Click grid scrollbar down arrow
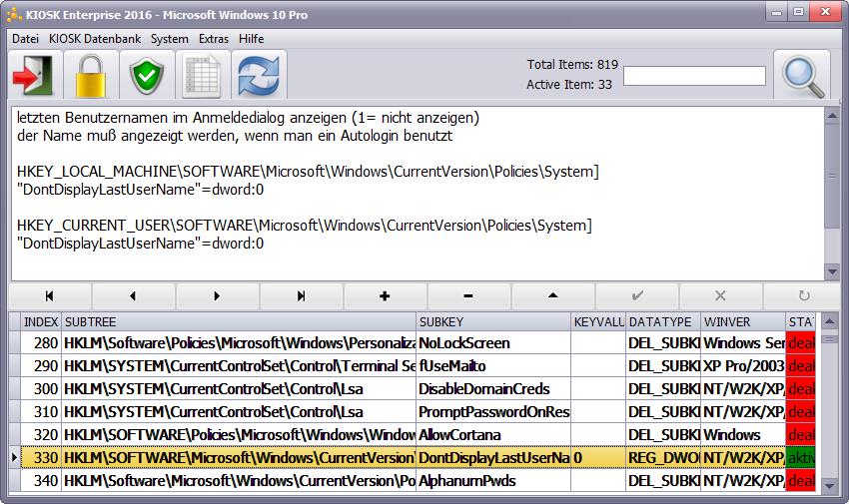Viewport: 849px width, 504px height. 829,485
